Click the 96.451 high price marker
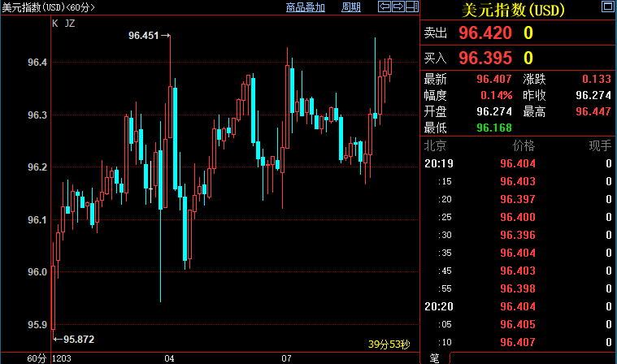The image size is (617, 364). pyautogui.click(x=146, y=36)
